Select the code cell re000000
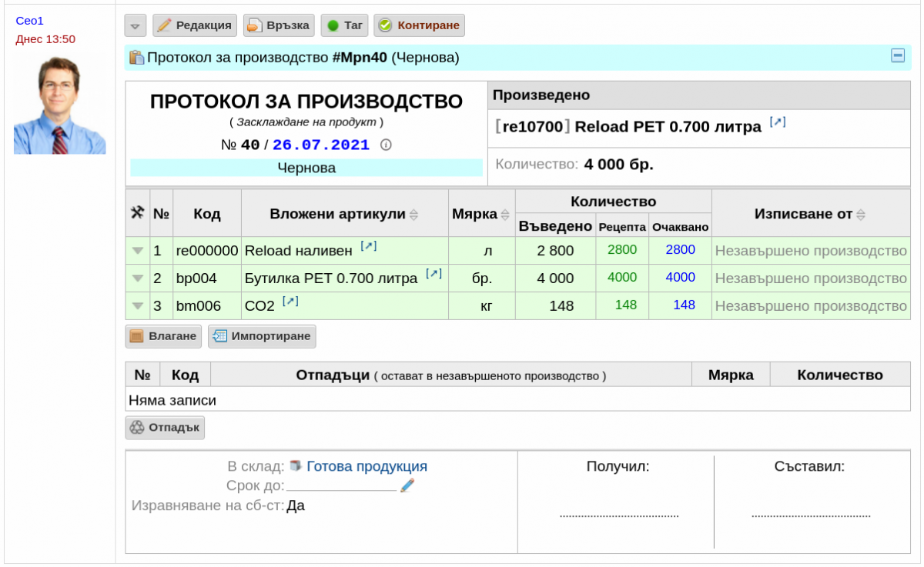The width and height of the screenshot is (924, 567). coord(207,251)
